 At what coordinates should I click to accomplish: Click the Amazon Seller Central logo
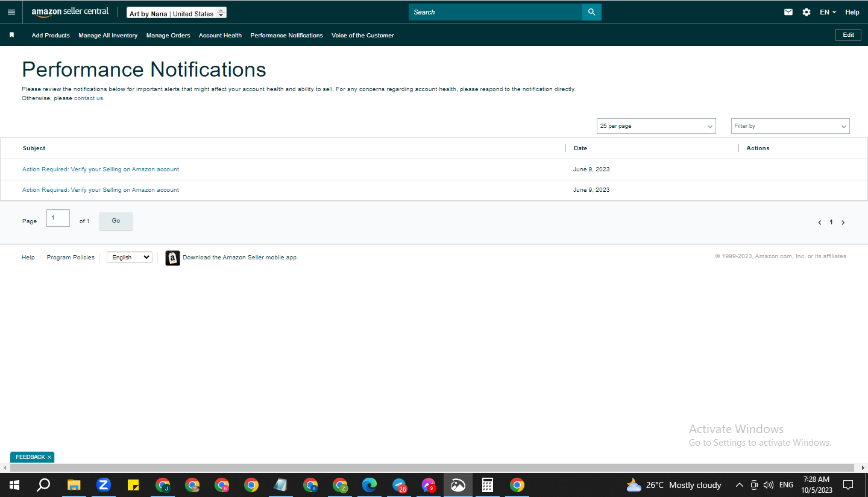point(71,12)
